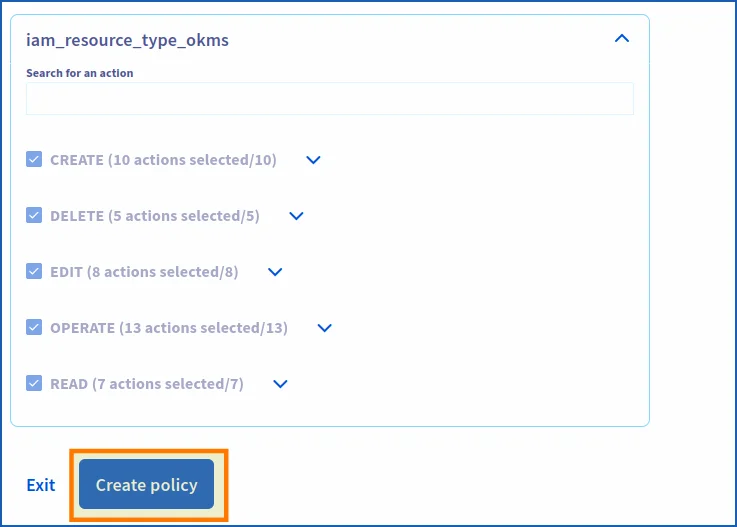Expand the READ actions chevron
Image resolution: width=737 pixels, height=527 pixels.
click(280, 384)
